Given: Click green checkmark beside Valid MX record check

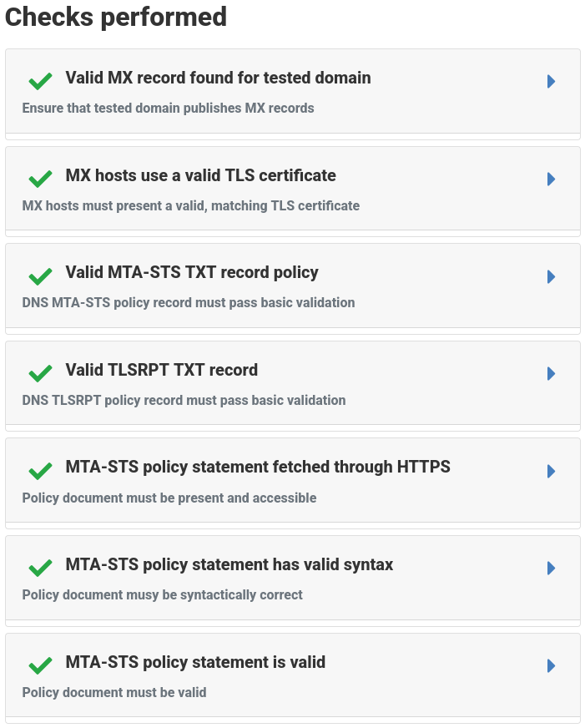Looking at the screenshot, I should [40, 81].
